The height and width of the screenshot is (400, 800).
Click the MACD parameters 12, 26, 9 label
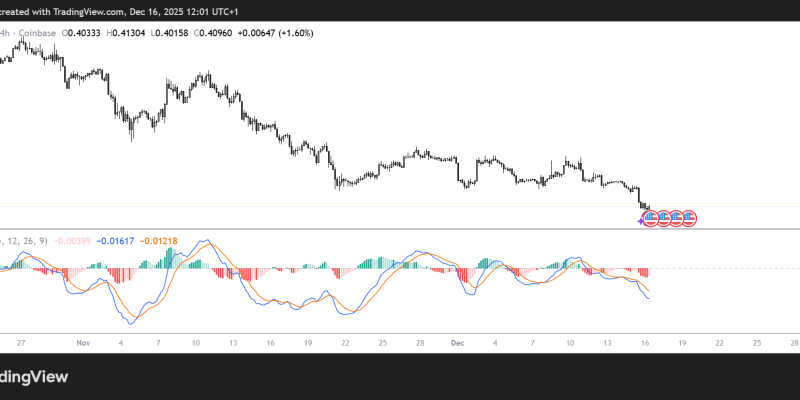click(27, 241)
